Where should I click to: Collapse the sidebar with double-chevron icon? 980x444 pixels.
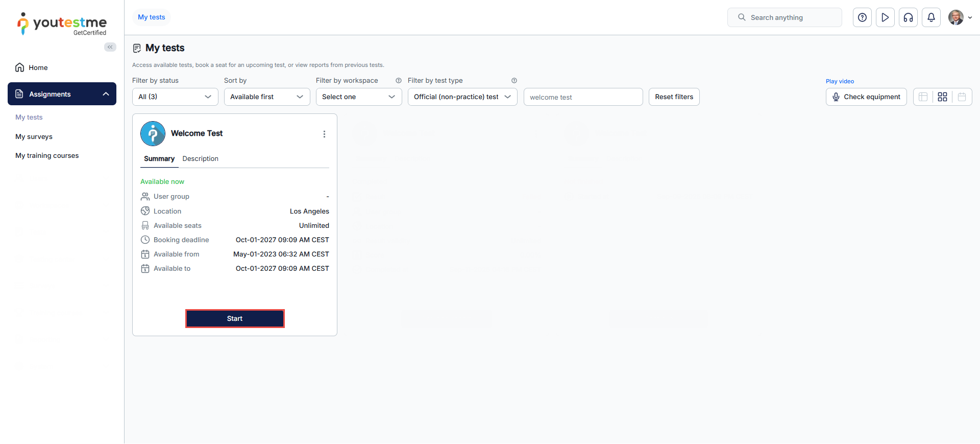click(110, 47)
